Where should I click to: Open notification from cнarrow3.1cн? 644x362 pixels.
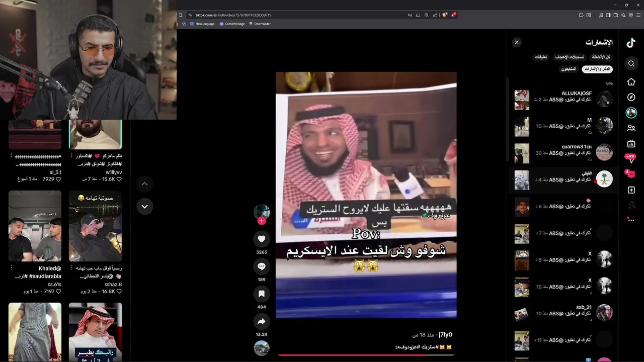tap(563, 152)
